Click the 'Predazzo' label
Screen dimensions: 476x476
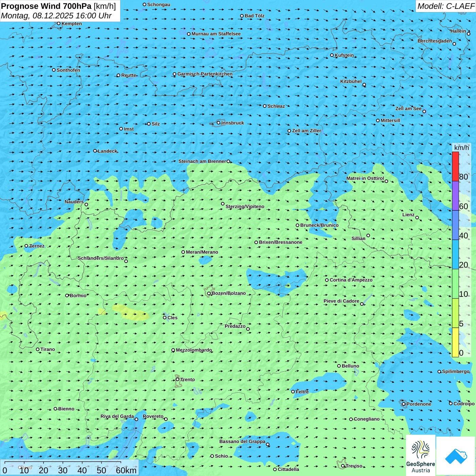[x=235, y=326]
